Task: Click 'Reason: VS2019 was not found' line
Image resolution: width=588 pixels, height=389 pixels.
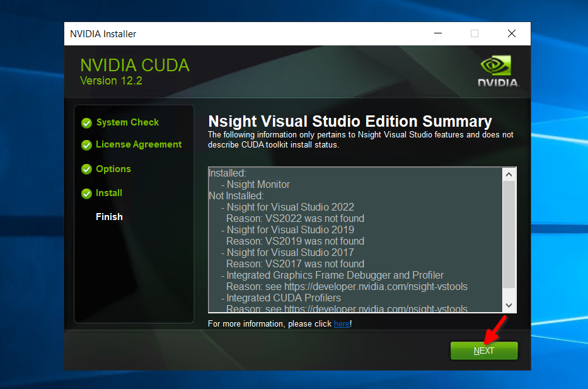Action: coord(295,241)
